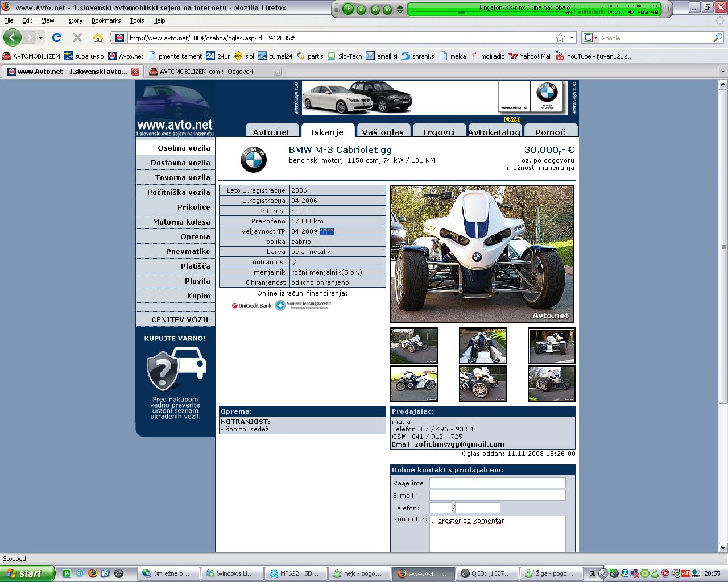Open the 24ur bookmark
728x582 pixels.
point(218,56)
